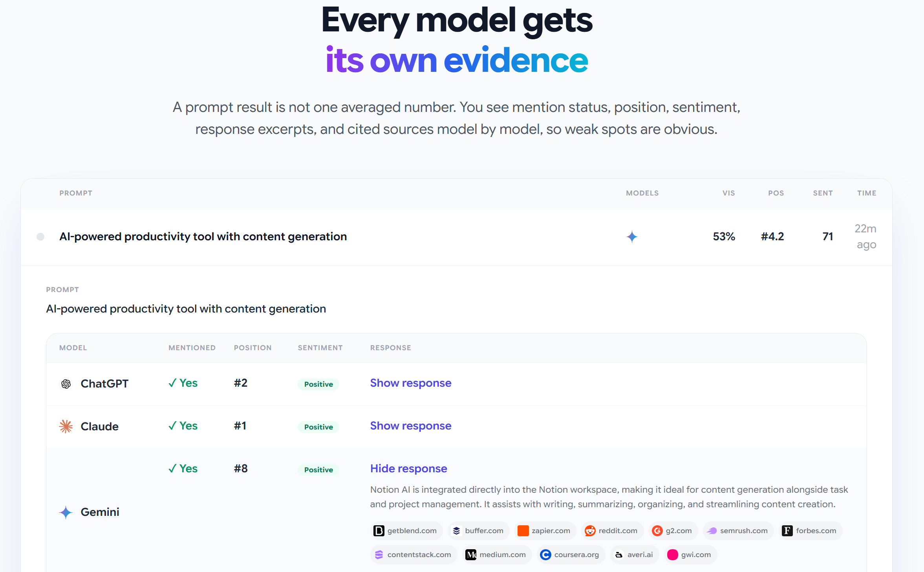Toggle the ChatGPT Positive sentiment pill

point(318,384)
